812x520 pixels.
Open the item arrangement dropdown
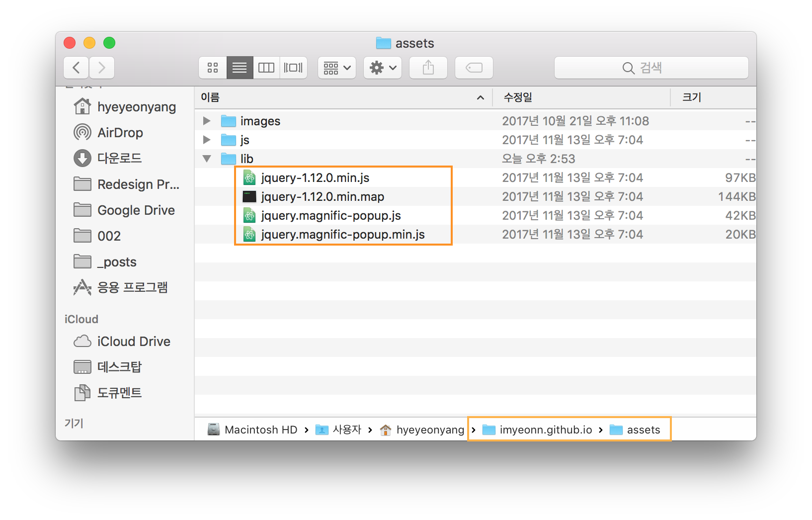pos(337,68)
